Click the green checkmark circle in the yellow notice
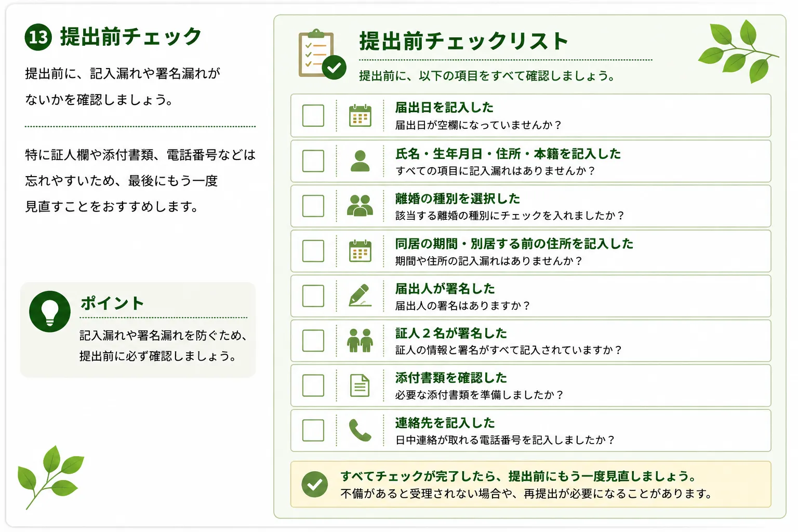Image resolution: width=798 pixels, height=532 pixels. [x=315, y=484]
